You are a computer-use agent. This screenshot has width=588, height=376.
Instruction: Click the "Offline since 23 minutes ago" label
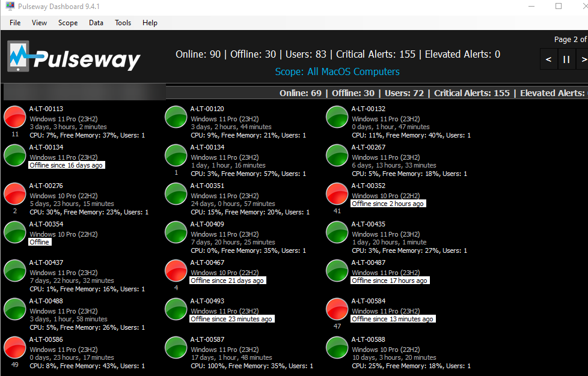coord(231,319)
